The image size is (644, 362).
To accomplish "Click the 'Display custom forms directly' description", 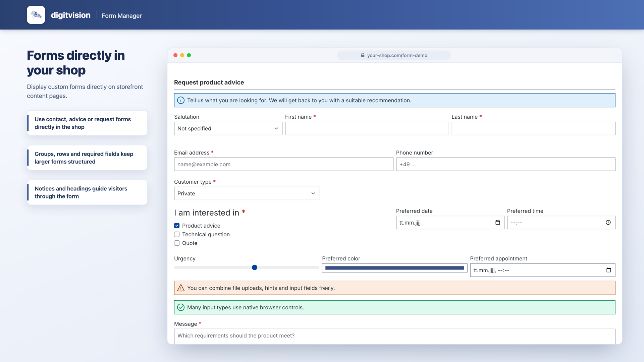I will tap(85, 91).
